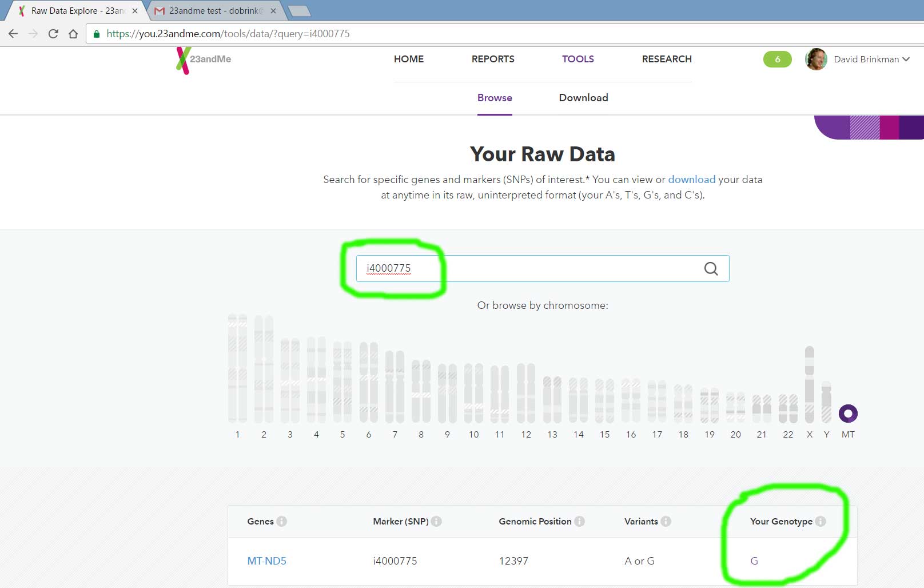Browse chromosome 12
Viewport: 924px width, 588px height.
[526, 393]
